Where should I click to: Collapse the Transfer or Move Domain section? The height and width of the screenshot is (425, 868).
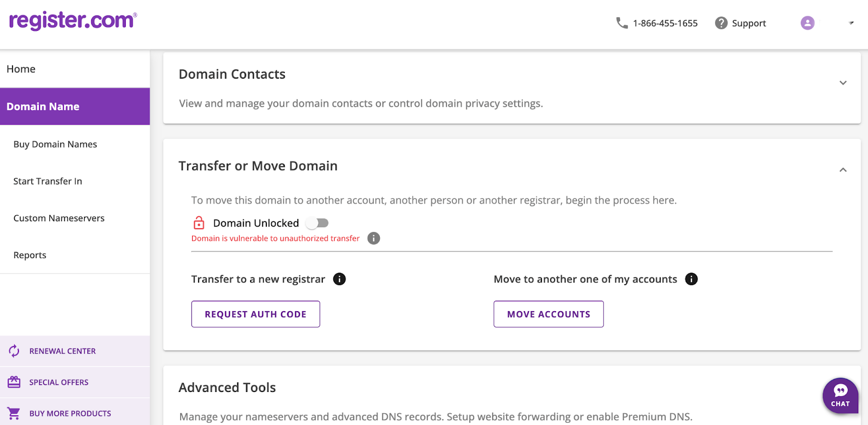point(843,170)
